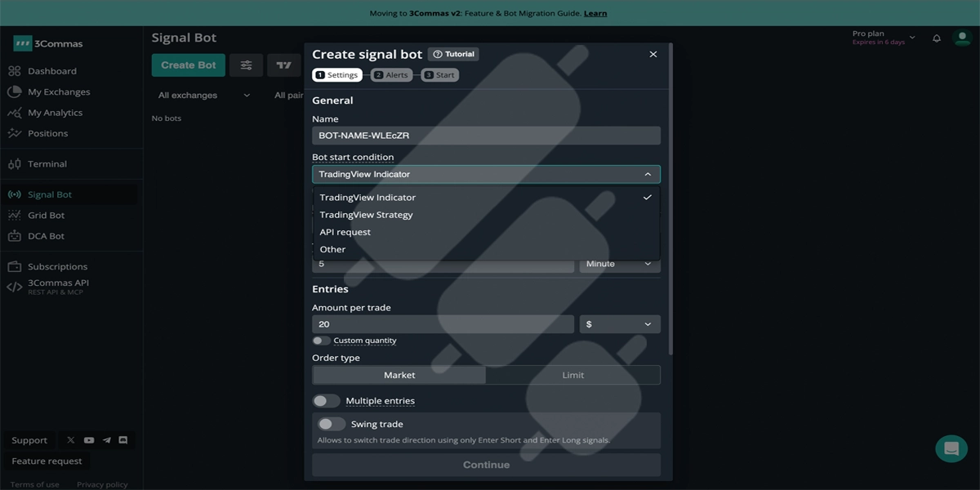This screenshot has height=490, width=980.
Task: Open the YouTube icon link
Action: point(88,440)
